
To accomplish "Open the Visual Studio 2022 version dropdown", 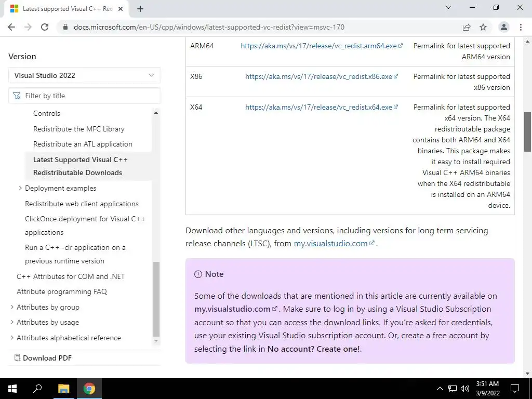I will [84, 75].
